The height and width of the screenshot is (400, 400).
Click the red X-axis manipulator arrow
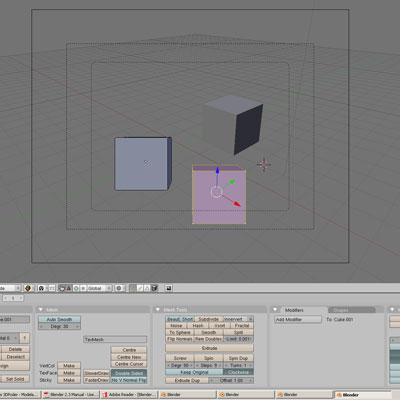(x=236, y=204)
